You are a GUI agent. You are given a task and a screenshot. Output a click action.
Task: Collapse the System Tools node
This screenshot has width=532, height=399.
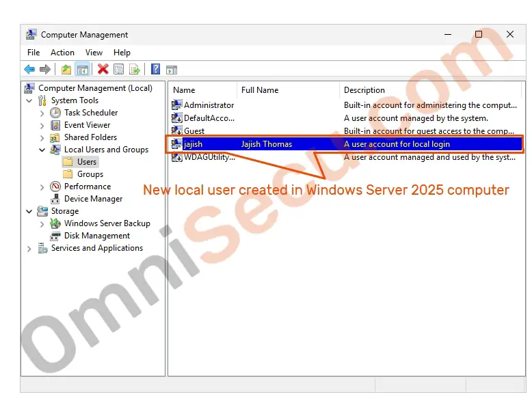(x=29, y=100)
